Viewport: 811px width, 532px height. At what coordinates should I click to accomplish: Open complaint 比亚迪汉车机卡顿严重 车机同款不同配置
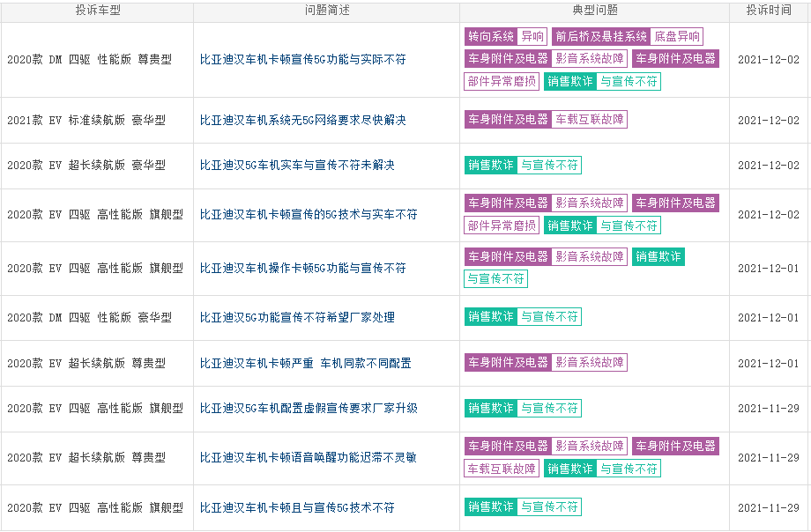click(x=305, y=363)
